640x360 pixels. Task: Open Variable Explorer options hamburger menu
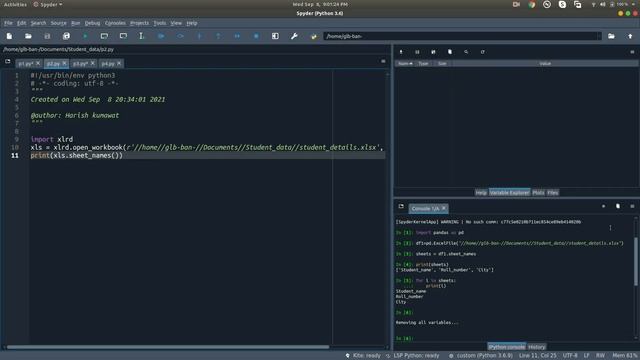tap(632, 52)
